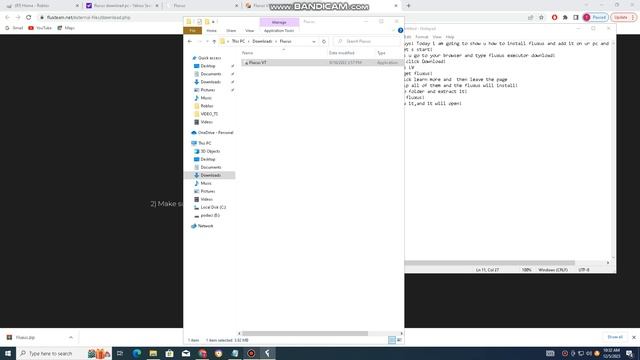Screen dimensions: 640x360
Task: Select the Fluxus V7 application file
Action: point(258,62)
